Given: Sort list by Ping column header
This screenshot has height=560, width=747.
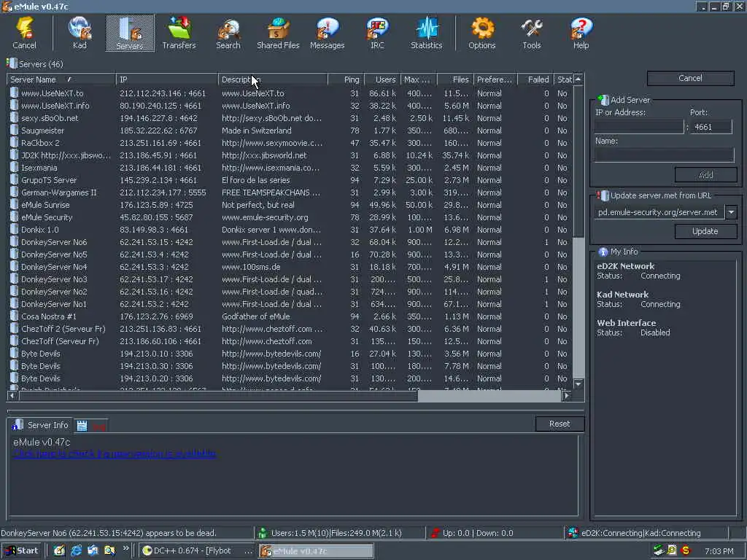Looking at the screenshot, I should [346, 79].
